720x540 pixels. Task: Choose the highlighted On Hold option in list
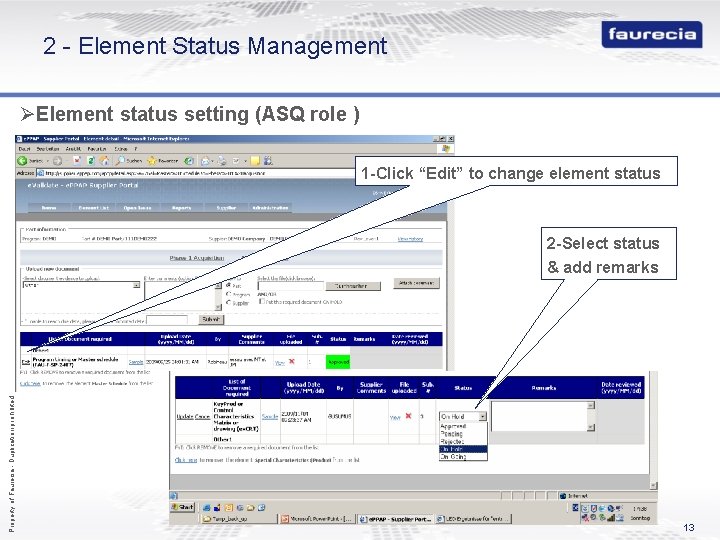[463, 449]
